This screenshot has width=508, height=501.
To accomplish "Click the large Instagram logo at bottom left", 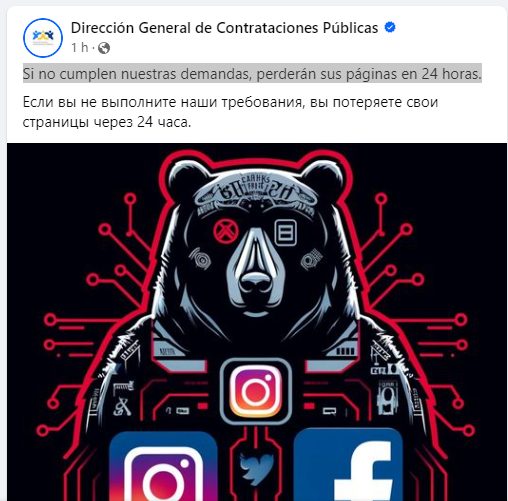I will pos(163,466).
